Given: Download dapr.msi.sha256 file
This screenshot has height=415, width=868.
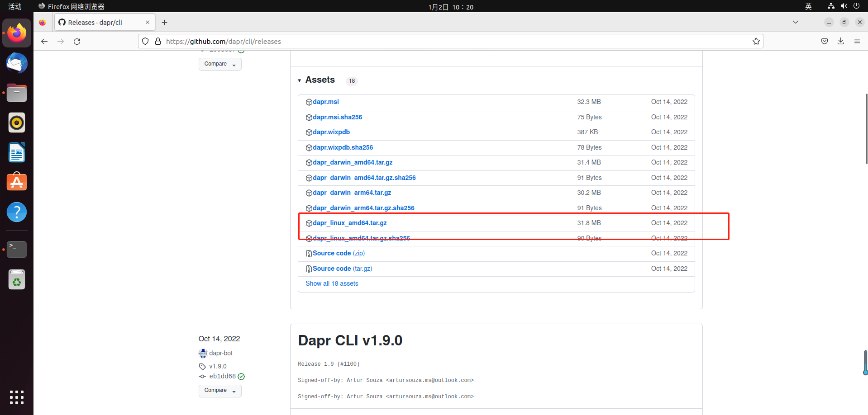Looking at the screenshot, I should (x=338, y=117).
